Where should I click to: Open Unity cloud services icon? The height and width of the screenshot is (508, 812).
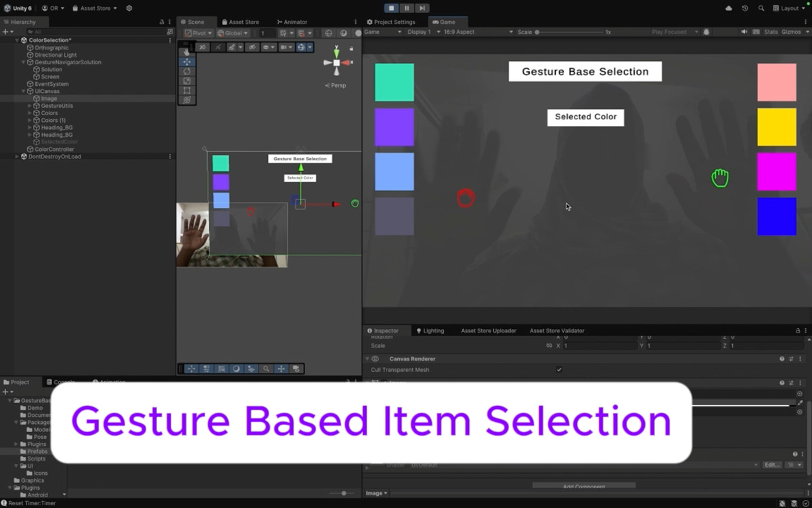[729, 8]
